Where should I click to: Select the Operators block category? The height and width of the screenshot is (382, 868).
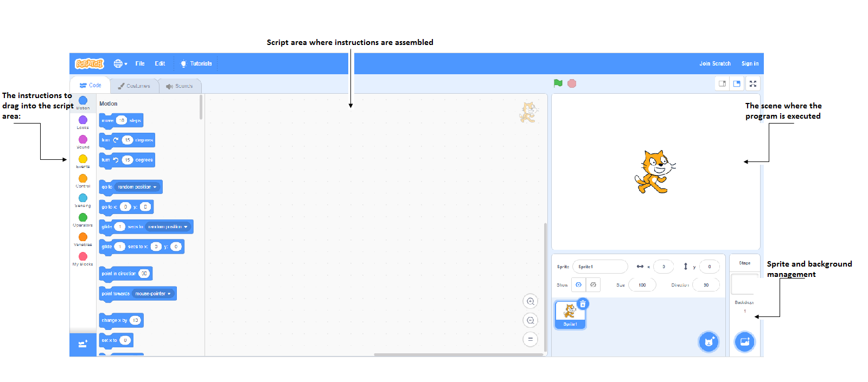pos(83,219)
